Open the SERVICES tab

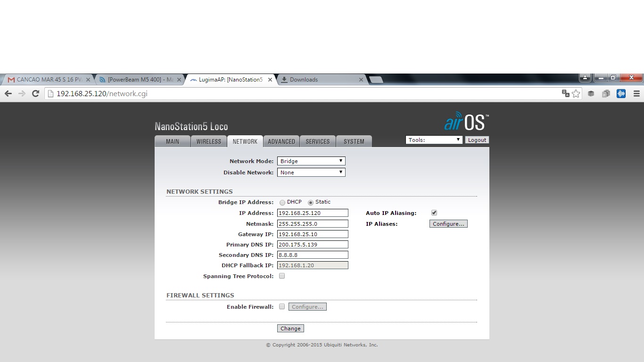click(318, 141)
